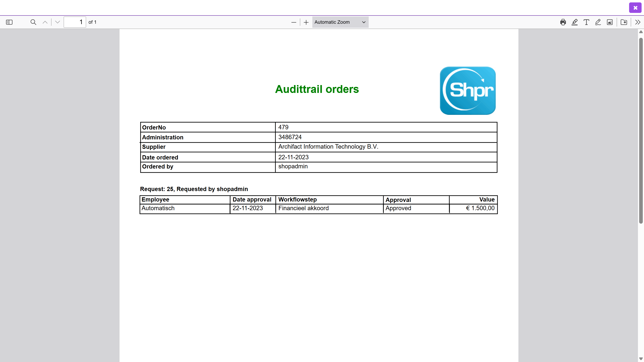This screenshot has width=644, height=362.
Task: Click the Administration row label
Action: pyautogui.click(x=163, y=137)
